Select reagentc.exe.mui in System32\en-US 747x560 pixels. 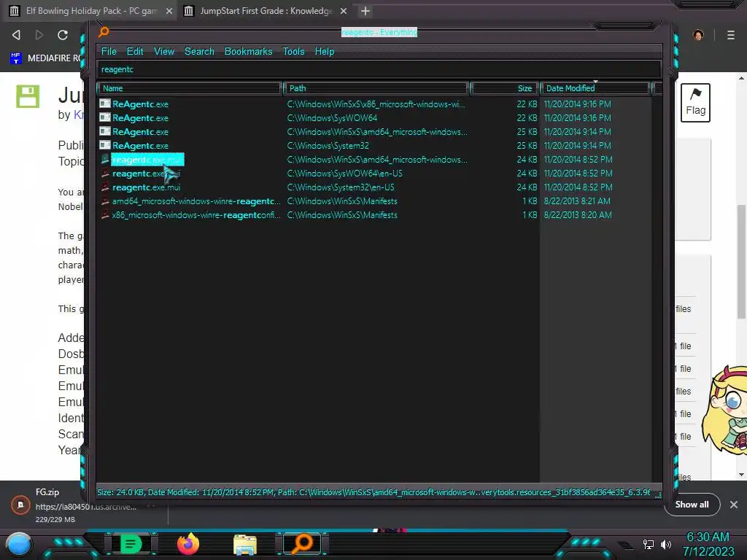[x=146, y=187]
